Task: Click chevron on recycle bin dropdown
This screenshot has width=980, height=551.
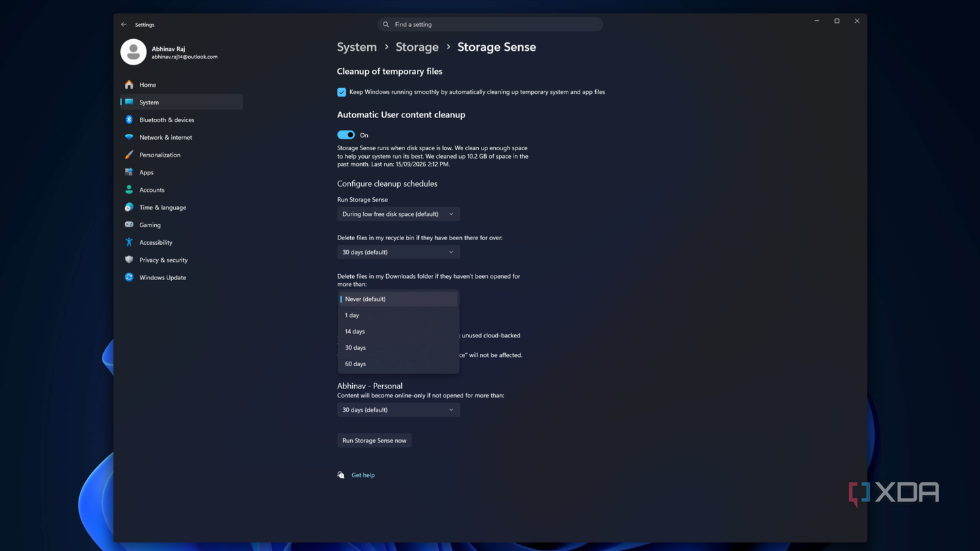Action: pos(451,252)
